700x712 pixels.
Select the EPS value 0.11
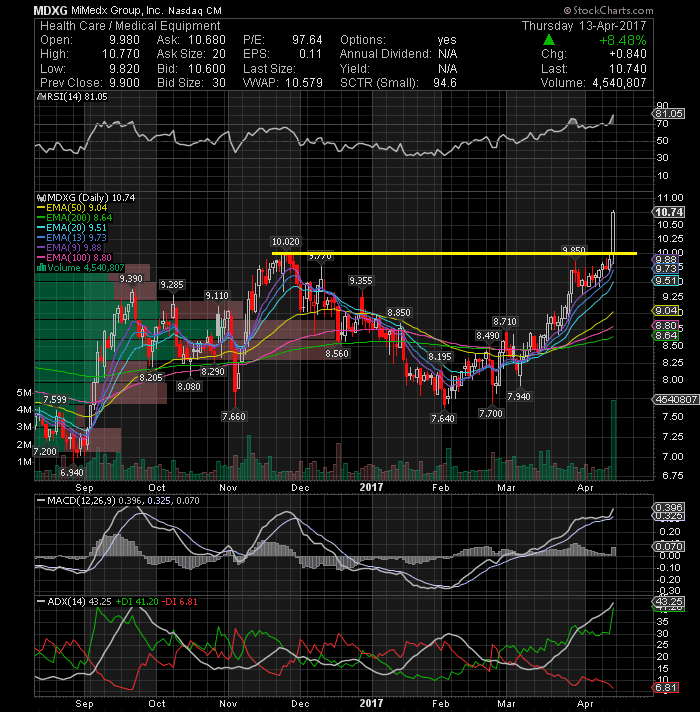(311, 54)
